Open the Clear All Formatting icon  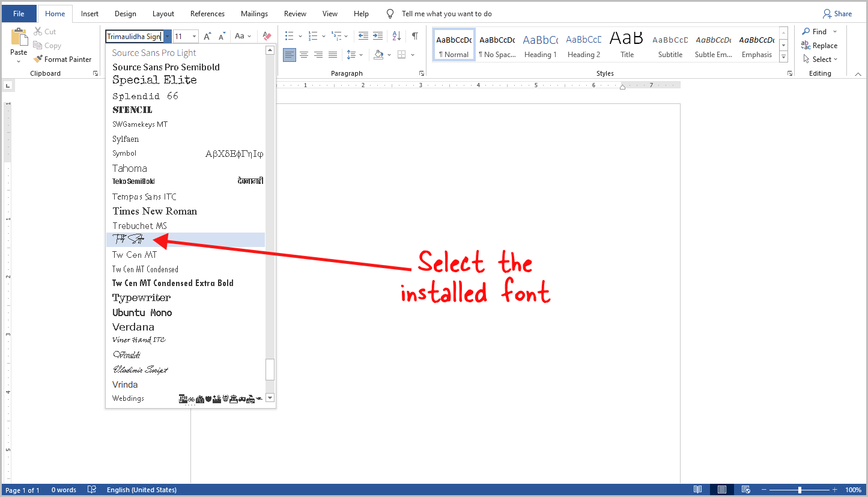click(x=266, y=36)
